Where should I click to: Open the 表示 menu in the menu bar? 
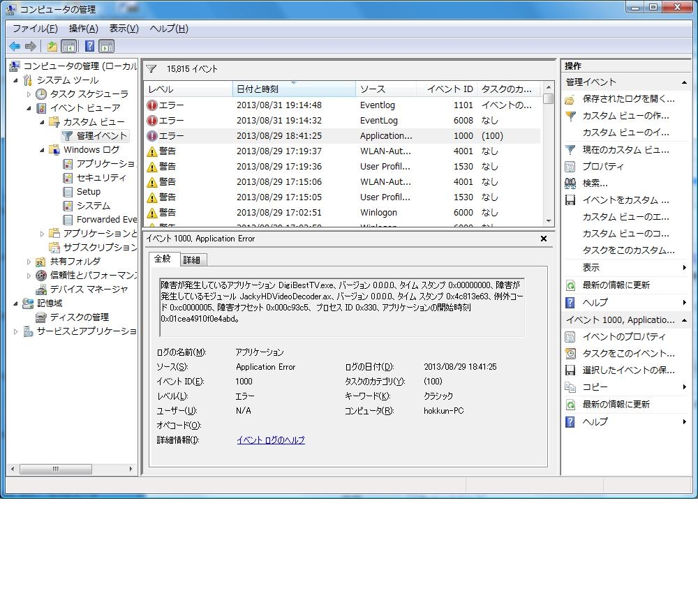(x=124, y=29)
